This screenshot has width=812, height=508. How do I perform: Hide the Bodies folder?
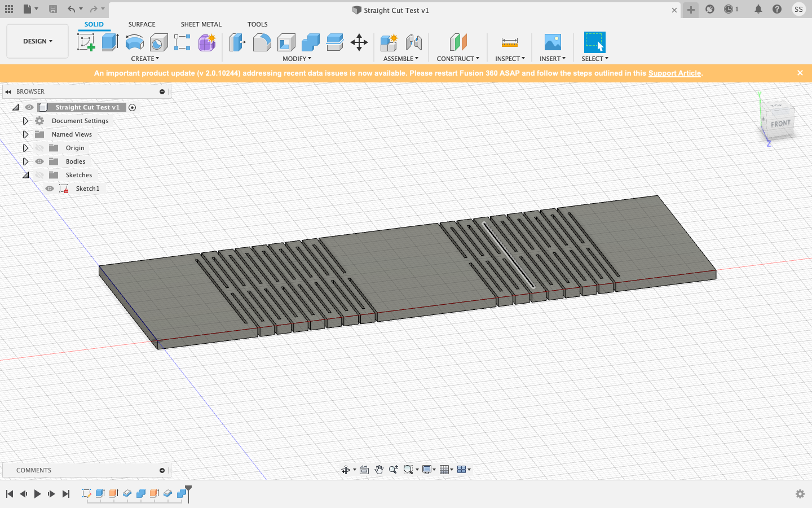click(x=39, y=161)
